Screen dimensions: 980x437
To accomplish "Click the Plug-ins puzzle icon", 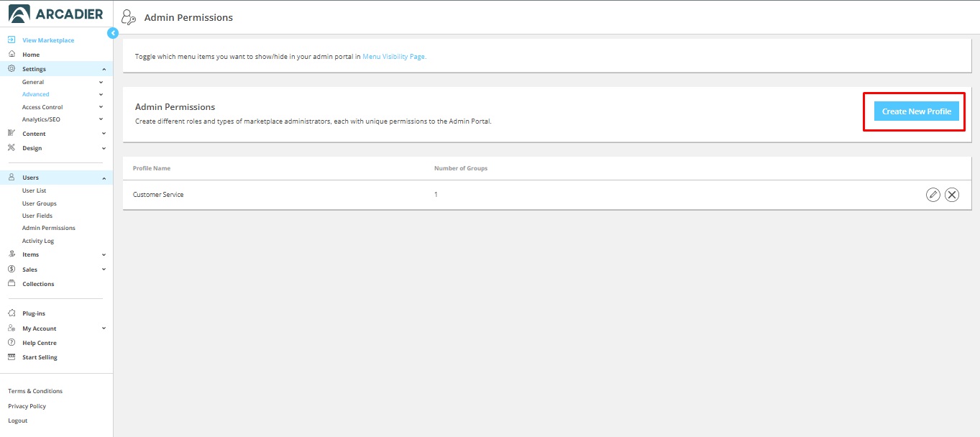I will click(x=12, y=313).
